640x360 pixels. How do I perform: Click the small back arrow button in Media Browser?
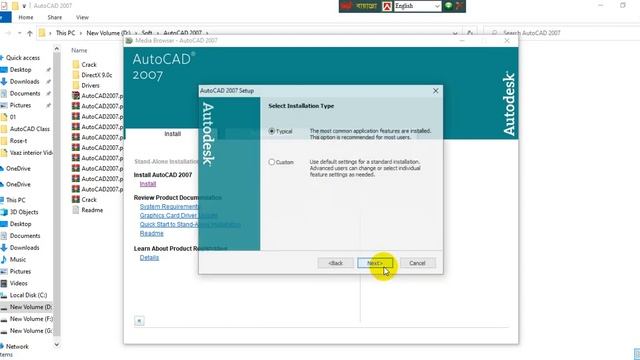click(x=139, y=321)
